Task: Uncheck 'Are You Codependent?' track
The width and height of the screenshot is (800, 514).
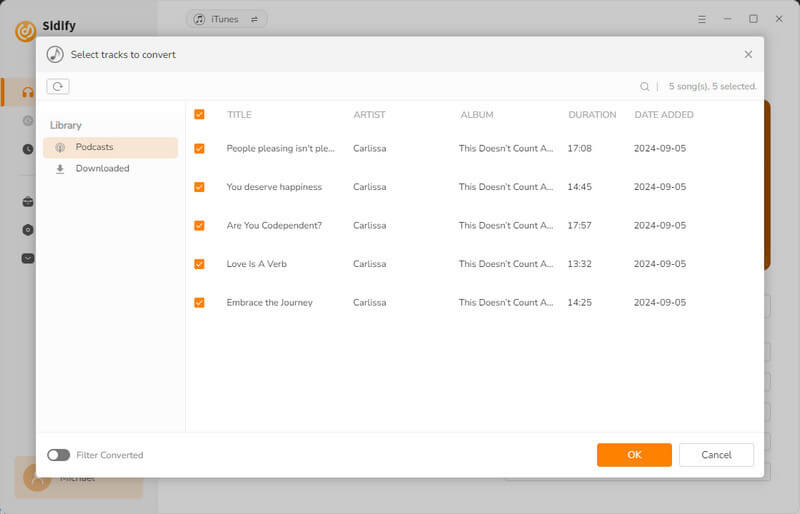Action: click(x=199, y=226)
